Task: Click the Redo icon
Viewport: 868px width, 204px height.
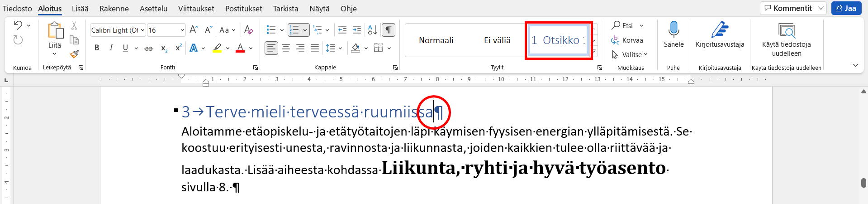Action: (18, 40)
